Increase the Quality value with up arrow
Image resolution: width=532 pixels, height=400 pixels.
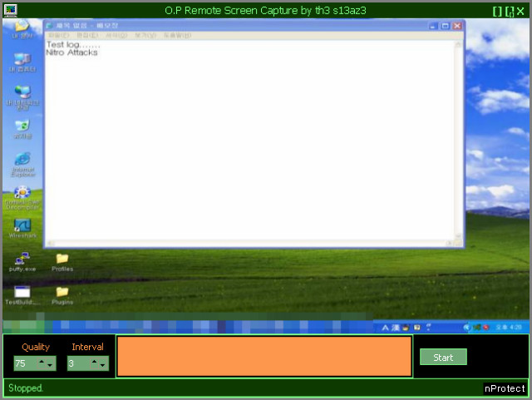point(42,361)
